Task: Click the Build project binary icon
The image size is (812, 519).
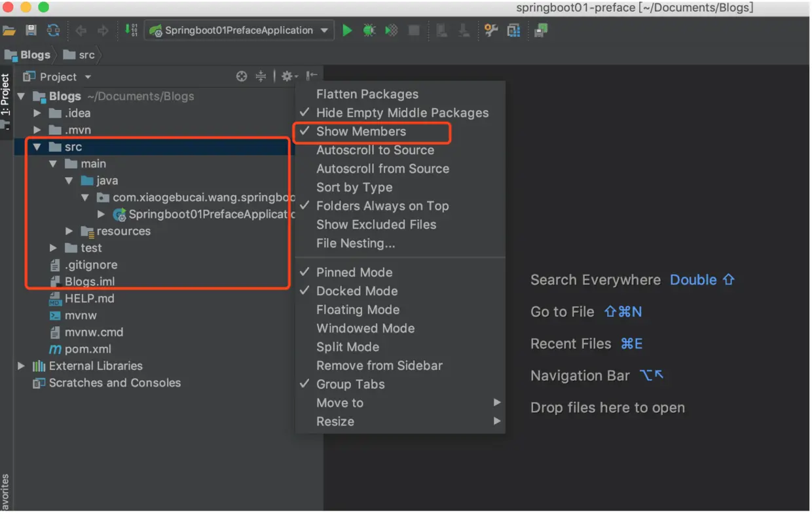Action: [x=131, y=30]
